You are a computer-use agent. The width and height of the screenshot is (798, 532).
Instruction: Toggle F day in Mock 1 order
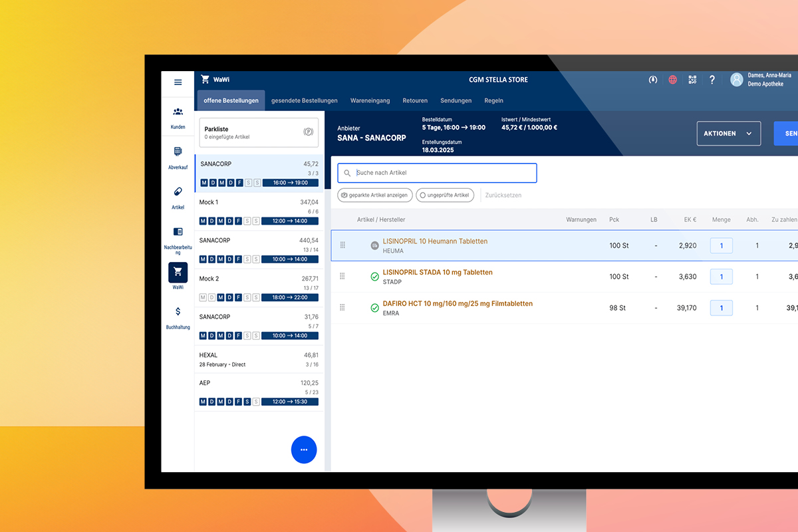click(x=238, y=221)
